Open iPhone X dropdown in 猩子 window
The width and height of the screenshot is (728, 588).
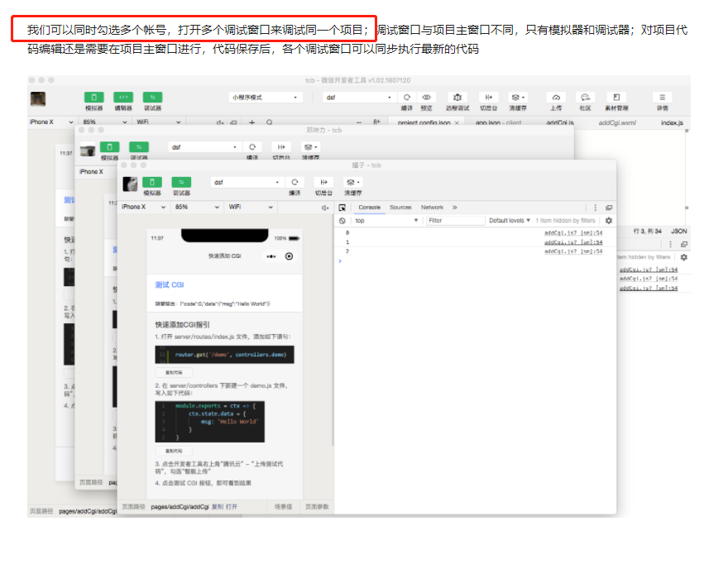pos(143,207)
